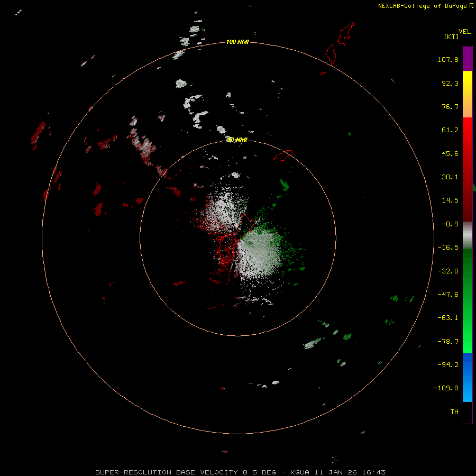The image size is (476, 476).
Task: Click the -78.7 velocity legend value
Action: click(448, 342)
